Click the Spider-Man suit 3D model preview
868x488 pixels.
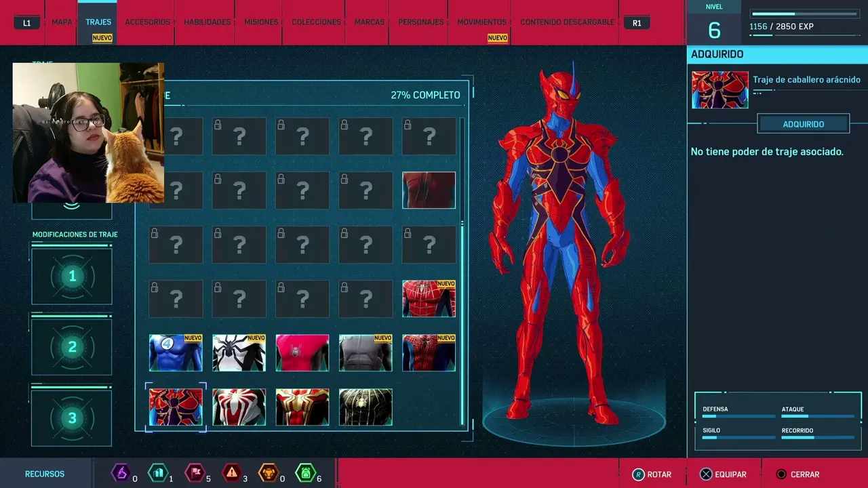pyautogui.click(x=561, y=244)
